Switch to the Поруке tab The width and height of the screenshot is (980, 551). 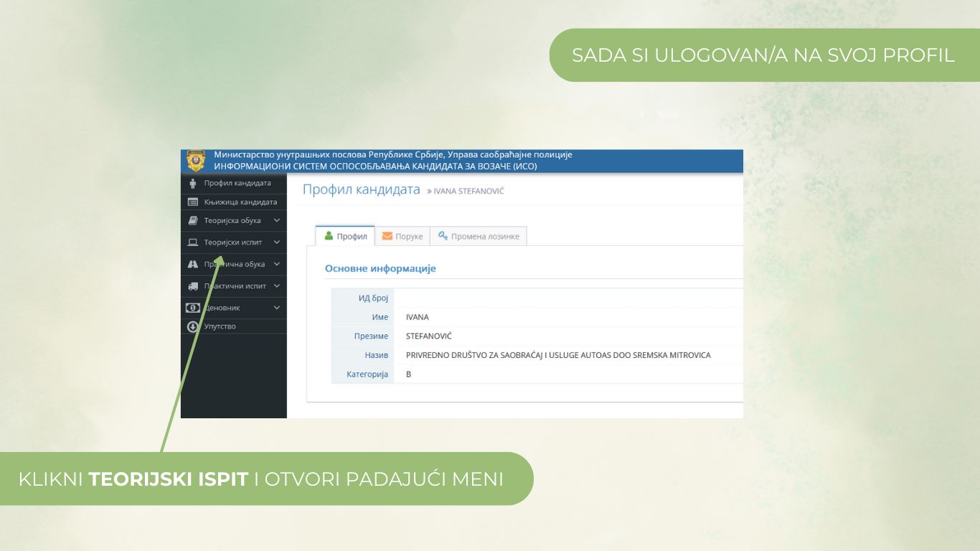pos(402,236)
